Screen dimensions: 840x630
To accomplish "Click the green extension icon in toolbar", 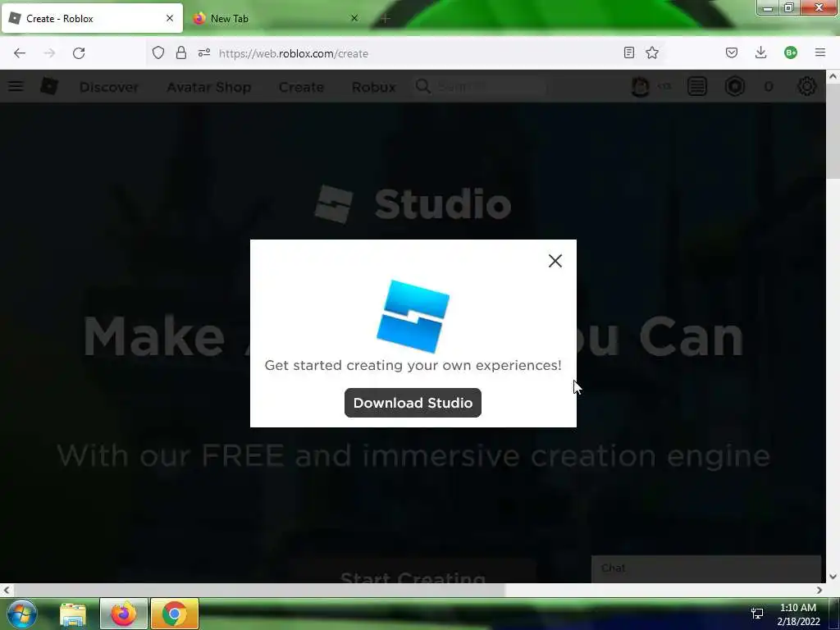I will 790,52.
